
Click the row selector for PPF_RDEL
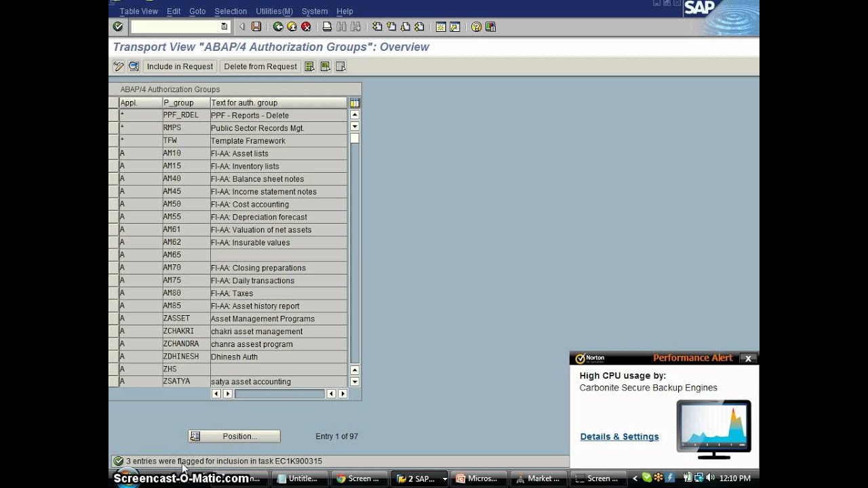[113, 115]
